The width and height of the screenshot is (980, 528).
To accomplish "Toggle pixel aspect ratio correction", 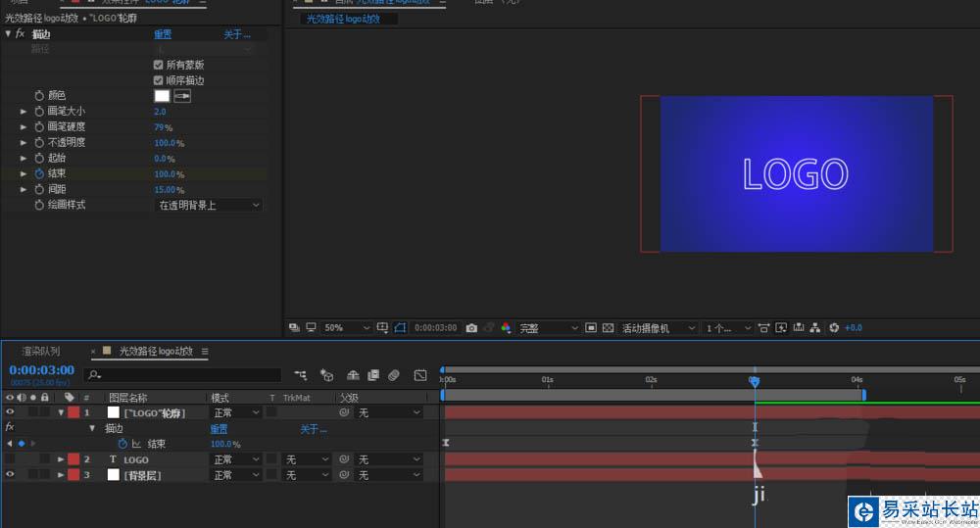I will coord(763,327).
